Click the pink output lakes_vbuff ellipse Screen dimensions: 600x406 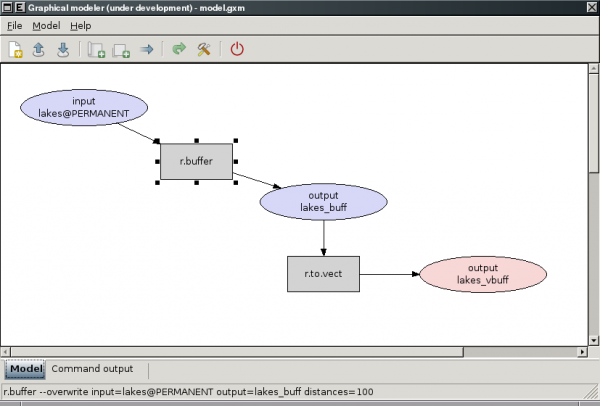click(x=484, y=273)
